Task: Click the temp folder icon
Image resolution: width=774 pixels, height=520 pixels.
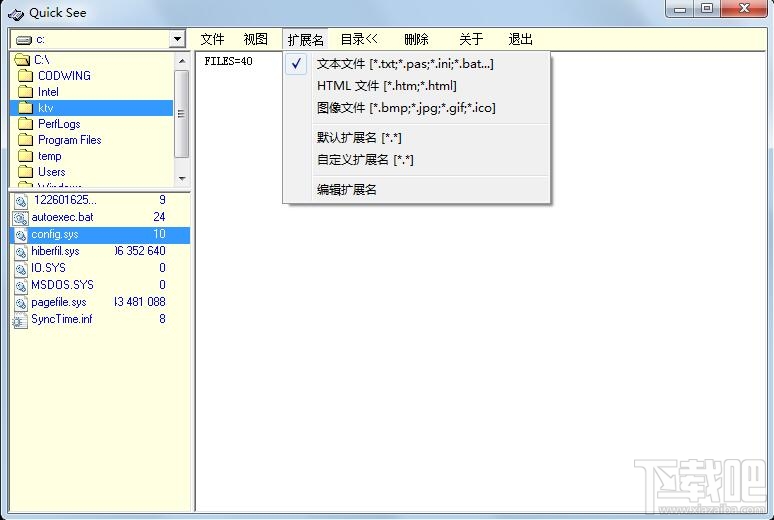Action: [25, 156]
